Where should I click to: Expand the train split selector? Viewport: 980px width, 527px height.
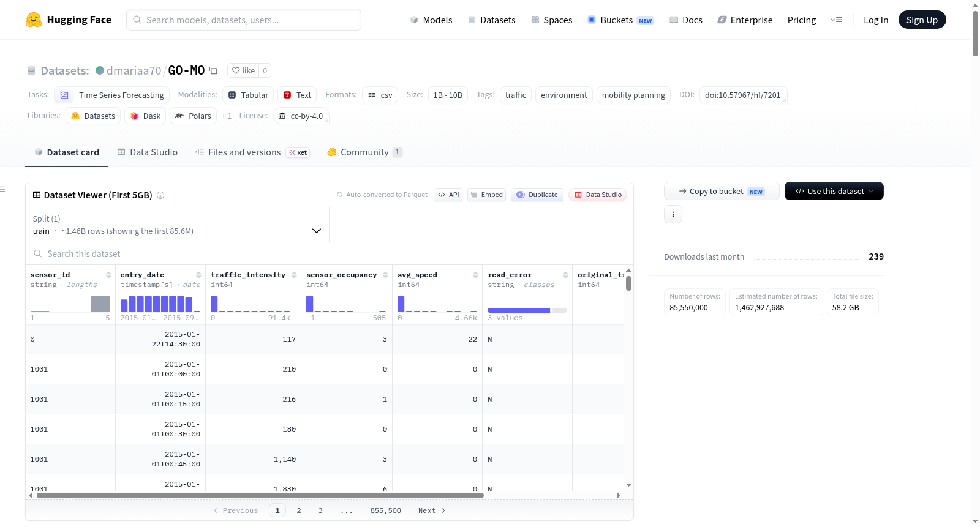(178, 225)
